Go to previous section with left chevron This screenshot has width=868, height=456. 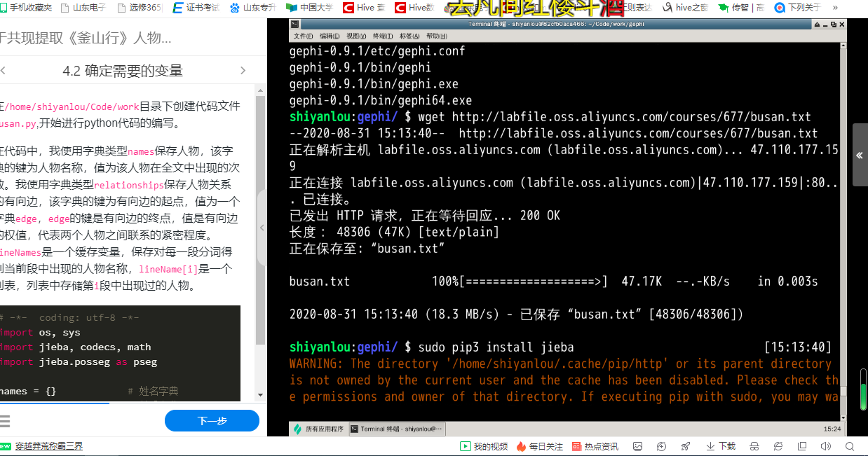click(x=4, y=70)
